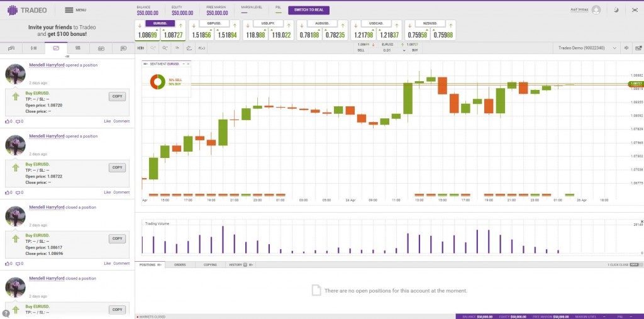This screenshot has height=319, width=644.
Task: Click current price 1.08727 axis marker
Action: tap(636, 84)
